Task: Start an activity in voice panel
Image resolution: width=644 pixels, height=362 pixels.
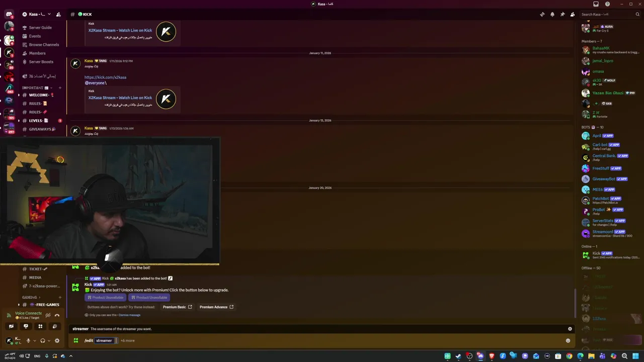Action: click(x=40, y=326)
